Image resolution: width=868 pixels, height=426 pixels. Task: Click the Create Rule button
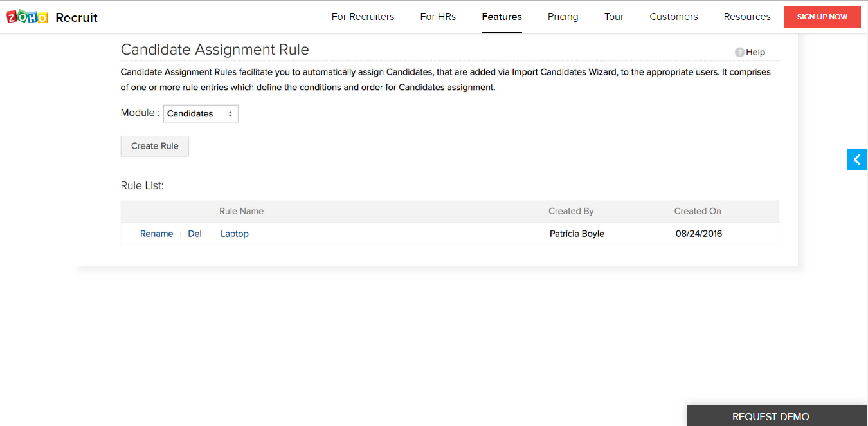click(155, 146)
